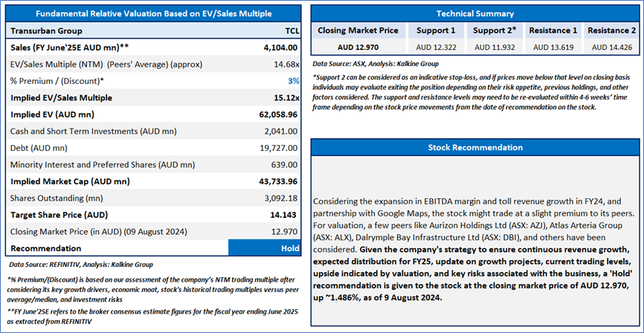Click the blue 'Hold' recommendation cell
Viewport: 644px width, 333px height.
coord(265,248)
